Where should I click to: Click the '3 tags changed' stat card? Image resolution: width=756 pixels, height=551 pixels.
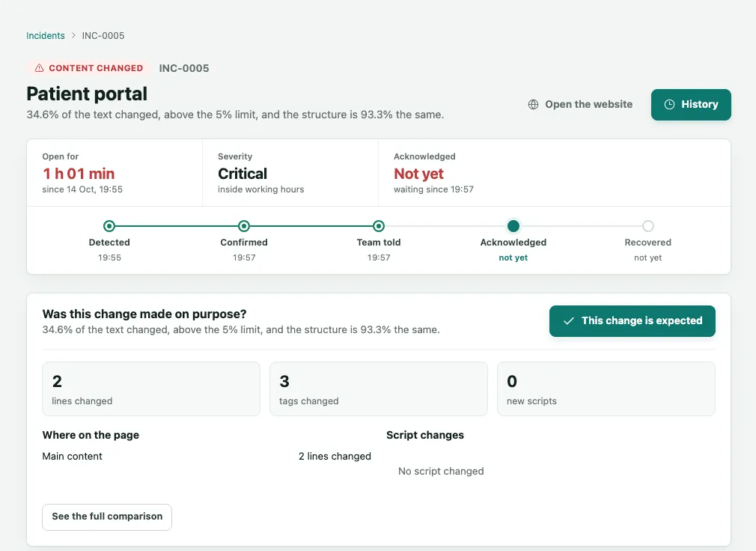(379, 389)
